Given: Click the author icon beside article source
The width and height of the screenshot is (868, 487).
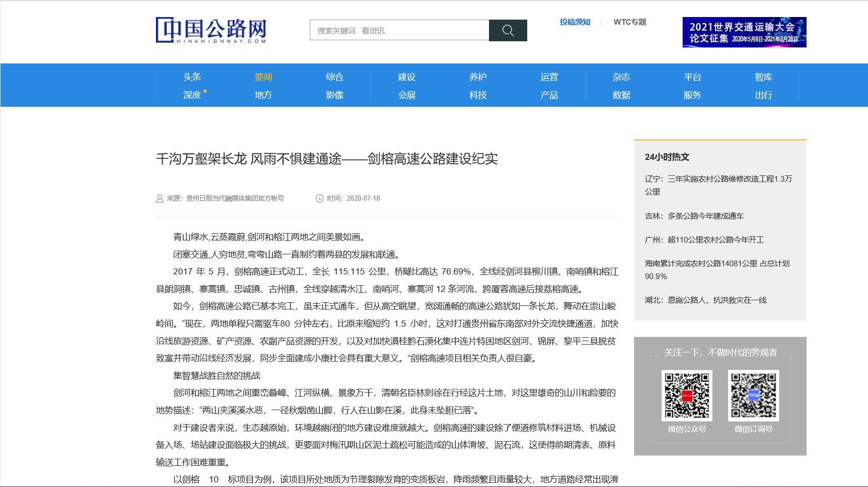Looking at the screenshot, I should (159, 198).
